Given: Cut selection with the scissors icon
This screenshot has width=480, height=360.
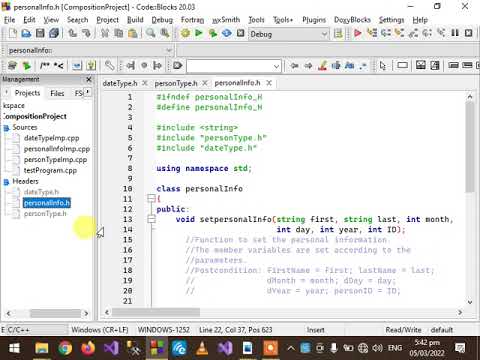Looking at the screenshot, I should tap(105, 33).
